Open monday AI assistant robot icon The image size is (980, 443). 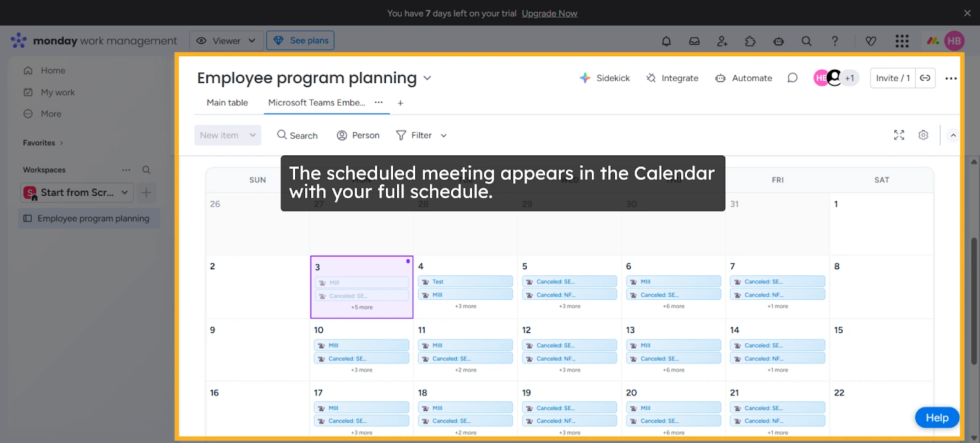778,40
